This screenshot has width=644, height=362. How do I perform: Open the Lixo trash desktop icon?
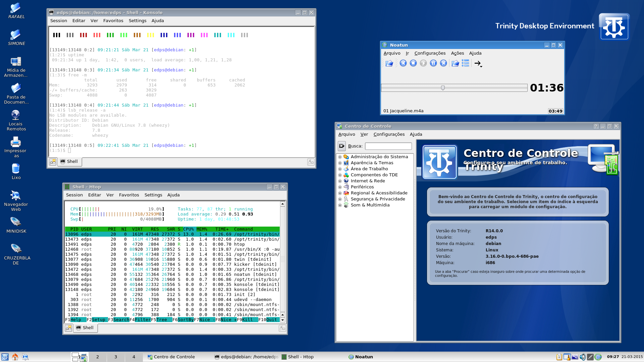(x=16, y=172)
